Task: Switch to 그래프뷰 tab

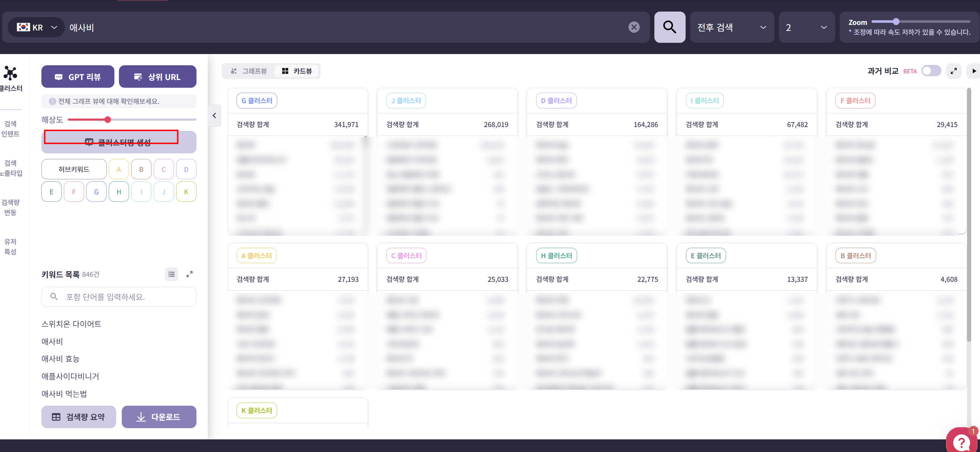Action: click(x=249, y=71)
